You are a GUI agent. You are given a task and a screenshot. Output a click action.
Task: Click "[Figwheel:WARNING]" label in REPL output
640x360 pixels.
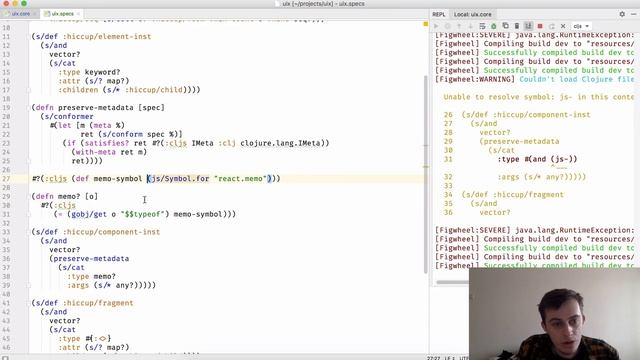click(475, 79)
